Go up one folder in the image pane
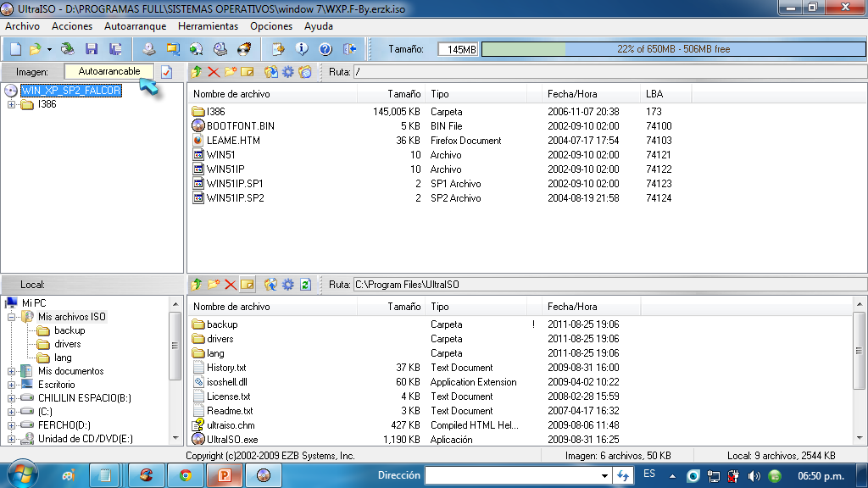The image size is (868, 488). [197, 72]
